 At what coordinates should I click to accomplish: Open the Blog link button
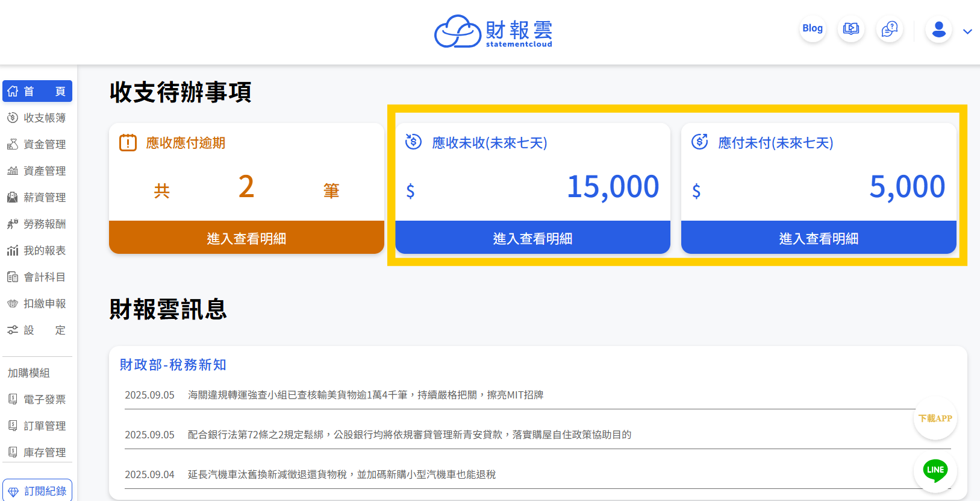[x=812, y=28]
